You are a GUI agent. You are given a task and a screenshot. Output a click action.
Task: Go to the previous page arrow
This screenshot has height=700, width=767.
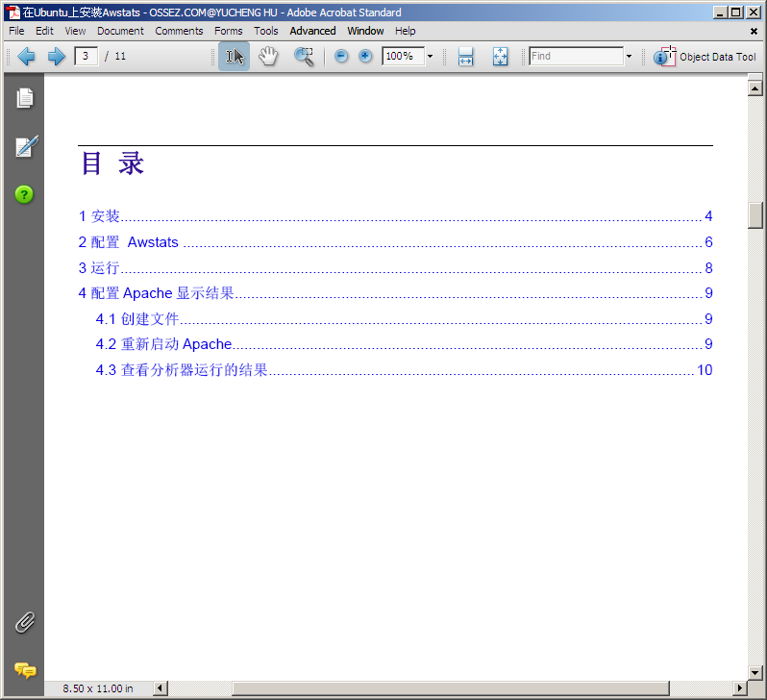click(26, 57)
